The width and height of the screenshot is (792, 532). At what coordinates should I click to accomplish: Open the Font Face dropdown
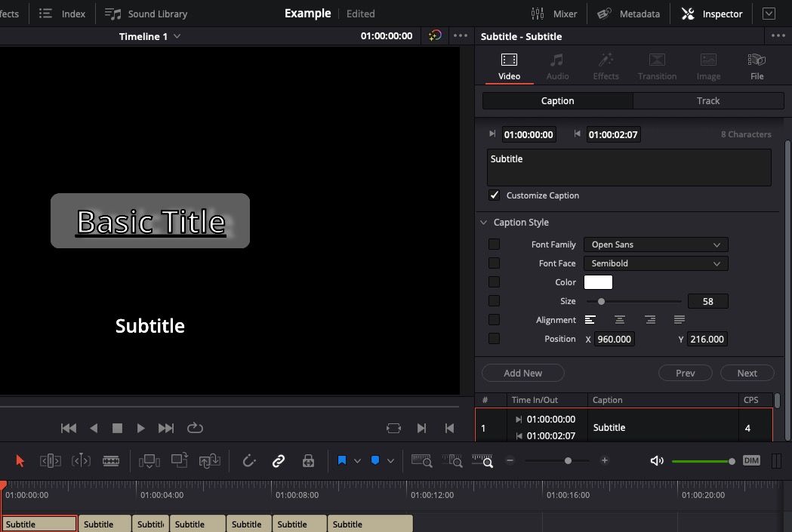[655, 263]
